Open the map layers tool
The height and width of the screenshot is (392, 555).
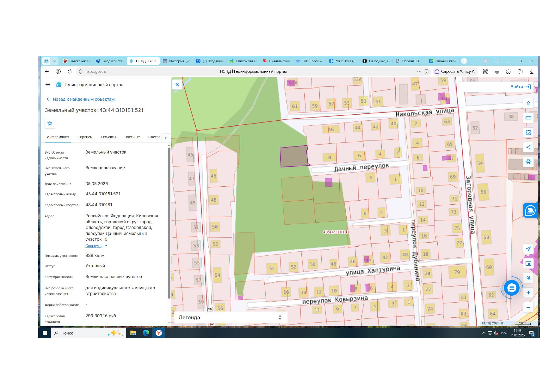[528, 103]
